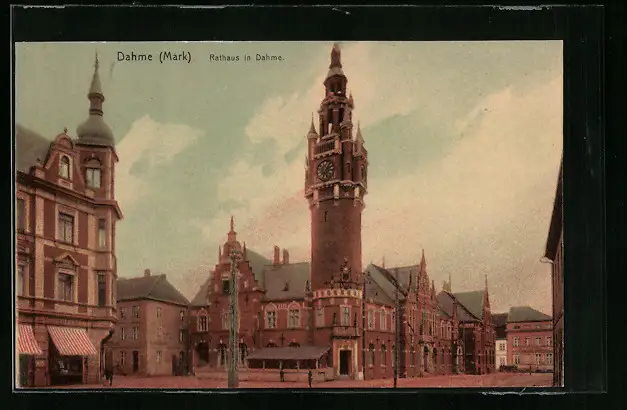This screenshot has height=410, width=627.
Task: Click the clock face on the tower
Action: pyautogui.click(x=326, y=169)
